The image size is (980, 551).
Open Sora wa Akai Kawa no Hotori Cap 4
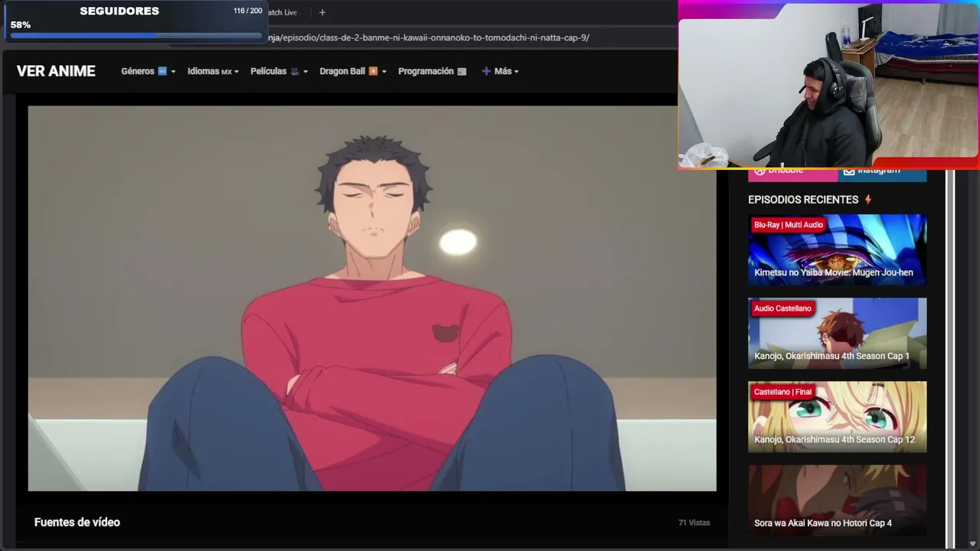click(x=837, y=500)
